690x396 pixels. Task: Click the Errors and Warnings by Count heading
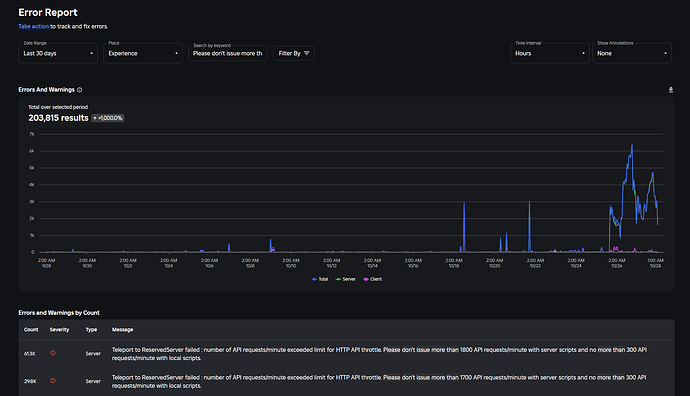(59, 313)
